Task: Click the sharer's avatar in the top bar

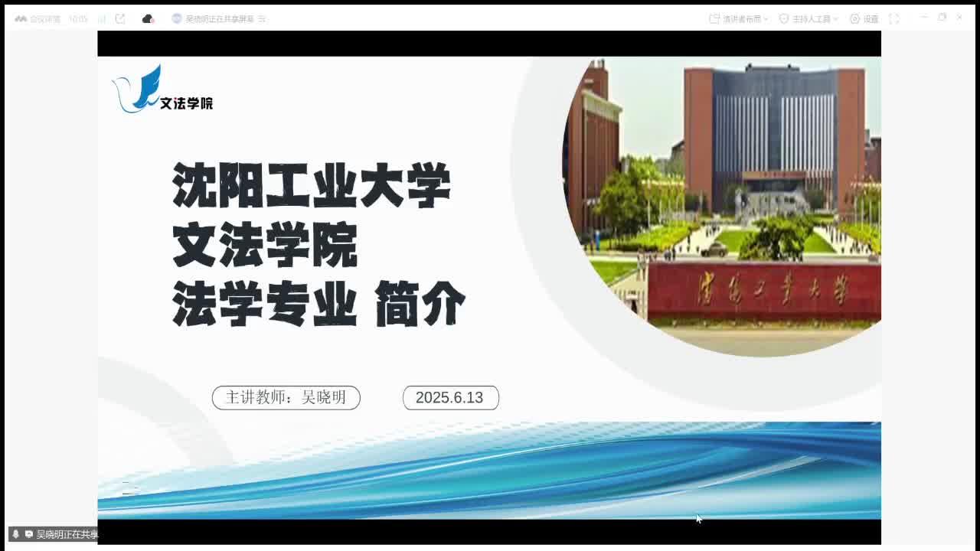Action: pos(177,19)
